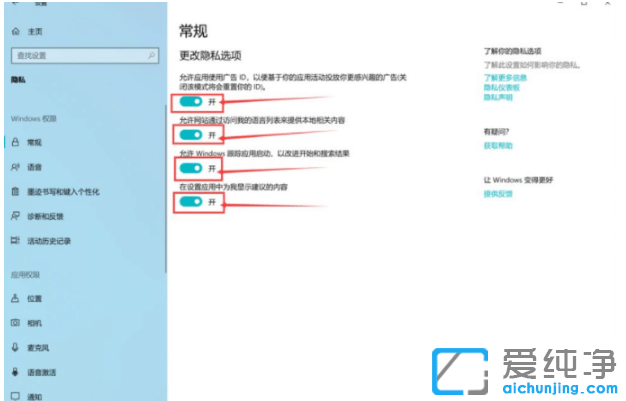Screen dimensions: 626x401
Task: Click the 了解更多信息 link
Action: point(504,76)
